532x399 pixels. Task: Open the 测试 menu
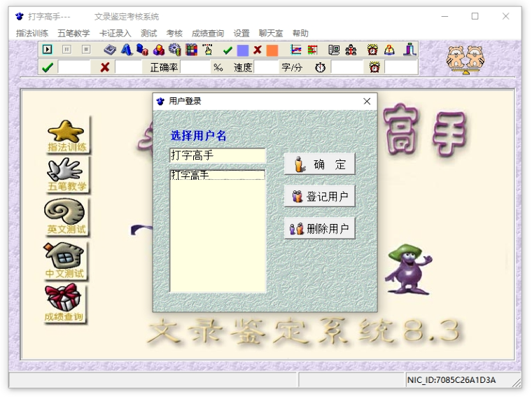tap(149, 34)
